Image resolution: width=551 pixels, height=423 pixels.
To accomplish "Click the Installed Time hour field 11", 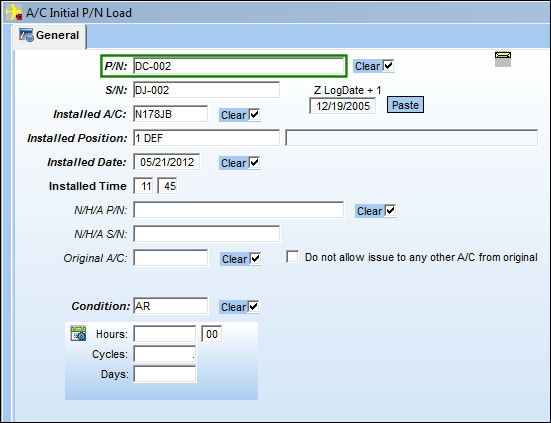I will click(143, 186).
